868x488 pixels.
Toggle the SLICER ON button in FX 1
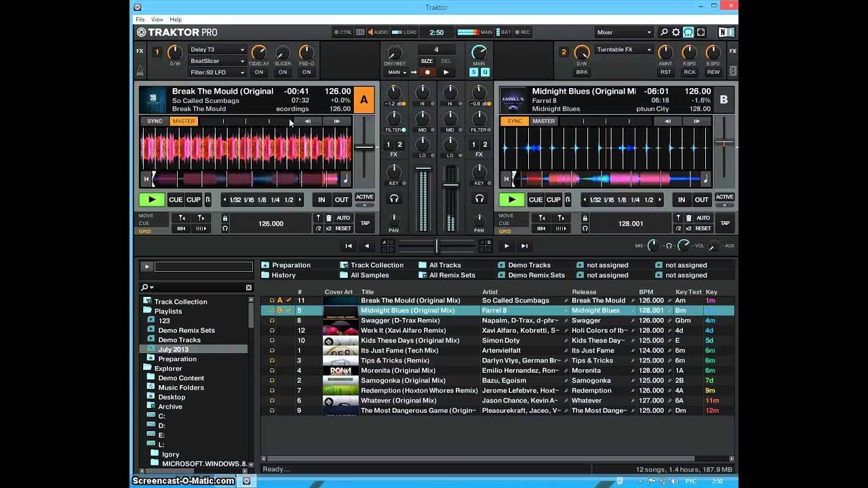283,72
